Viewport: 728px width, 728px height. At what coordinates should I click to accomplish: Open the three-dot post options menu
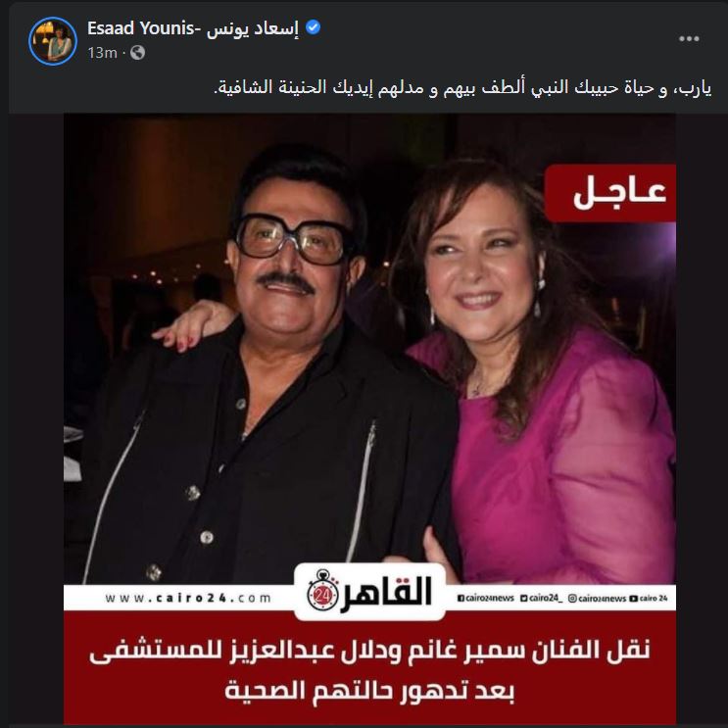pyautogui.click(x=689, y=38)
